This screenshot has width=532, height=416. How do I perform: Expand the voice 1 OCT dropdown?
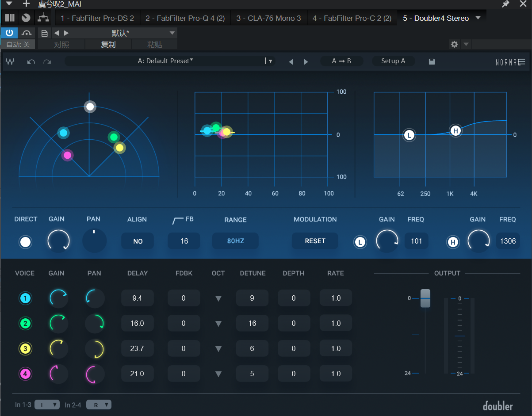tap(218, 298)
